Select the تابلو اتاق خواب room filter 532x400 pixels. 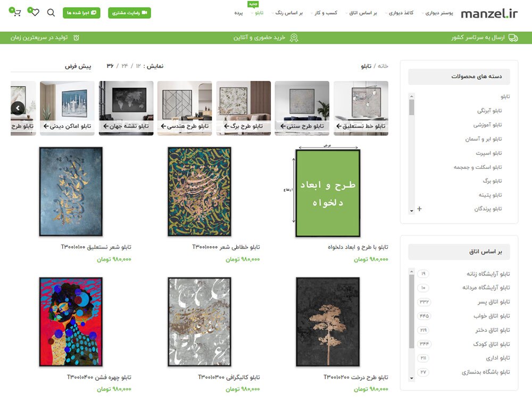coord(492,316)
